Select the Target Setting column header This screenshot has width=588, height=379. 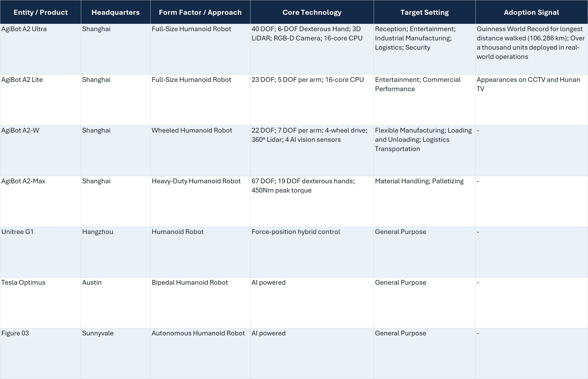[424, 12]
